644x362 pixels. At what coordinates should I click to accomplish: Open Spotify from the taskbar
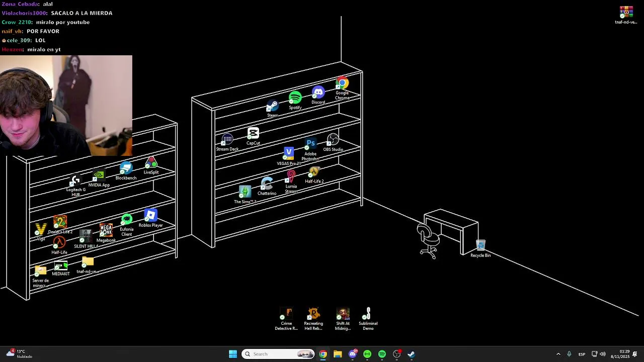pyautogui.click(x=382, y=354)
